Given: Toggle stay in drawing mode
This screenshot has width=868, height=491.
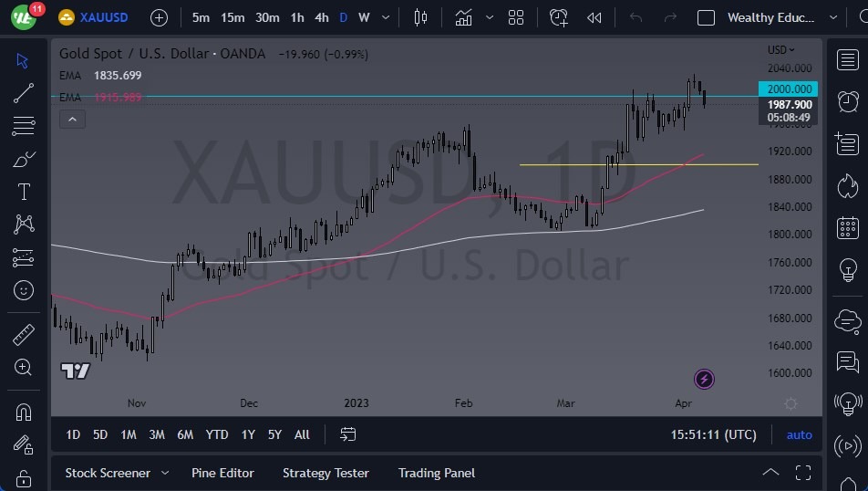Looking at the screenshot, I should (x=24, y=445).
